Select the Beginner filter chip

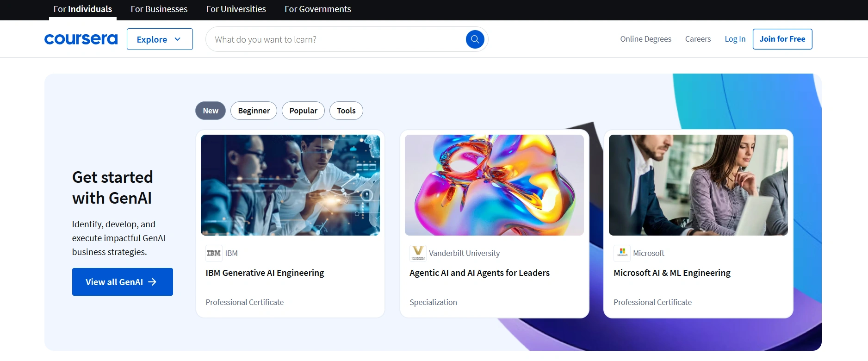tap(254, 111)
